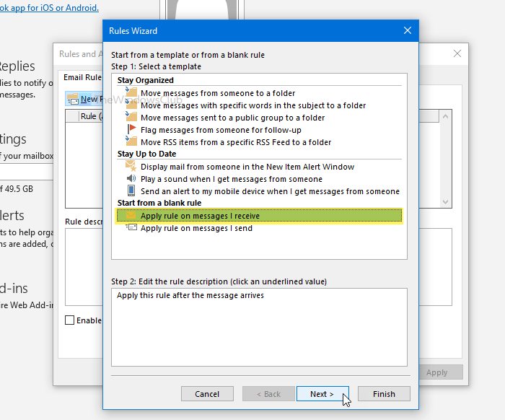Click envelope icon for 'Apply rule on messages I receive'
This screenshot has width=505, height=420.
[131, 215]
